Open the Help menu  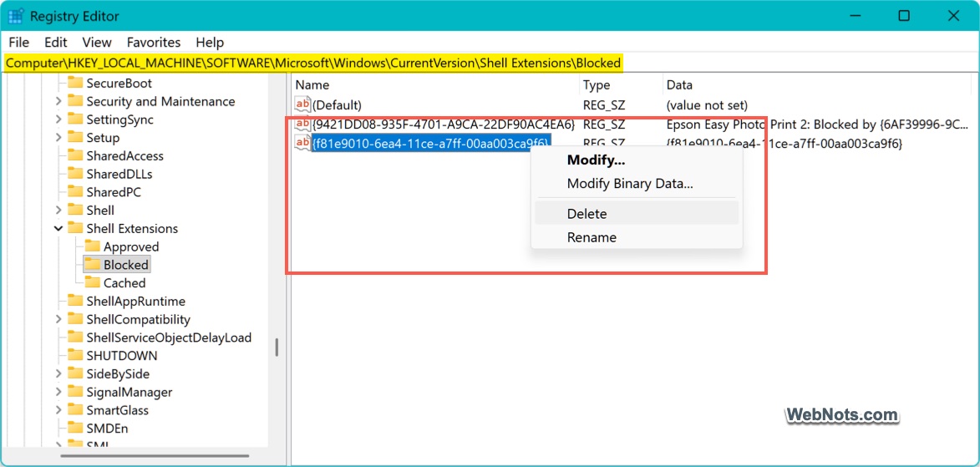[x=210, y=43]
